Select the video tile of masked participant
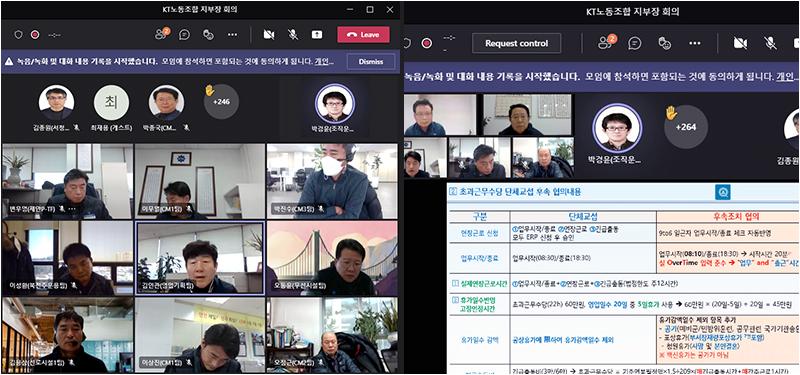Image resolution: width=800 pixels, height=375 pixels. pyautogui.click(x=332, y=181)
